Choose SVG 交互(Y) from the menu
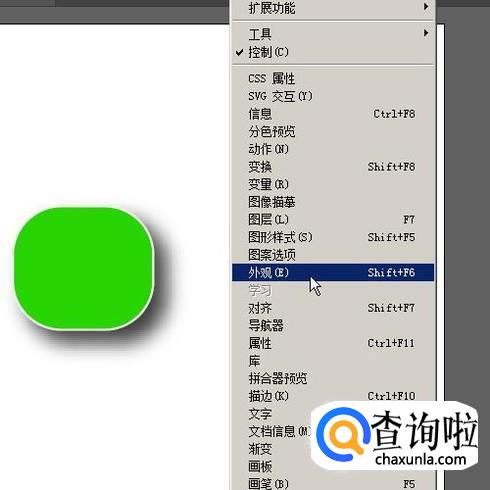The height and width of the screenshot is (490, 490). 333,96
